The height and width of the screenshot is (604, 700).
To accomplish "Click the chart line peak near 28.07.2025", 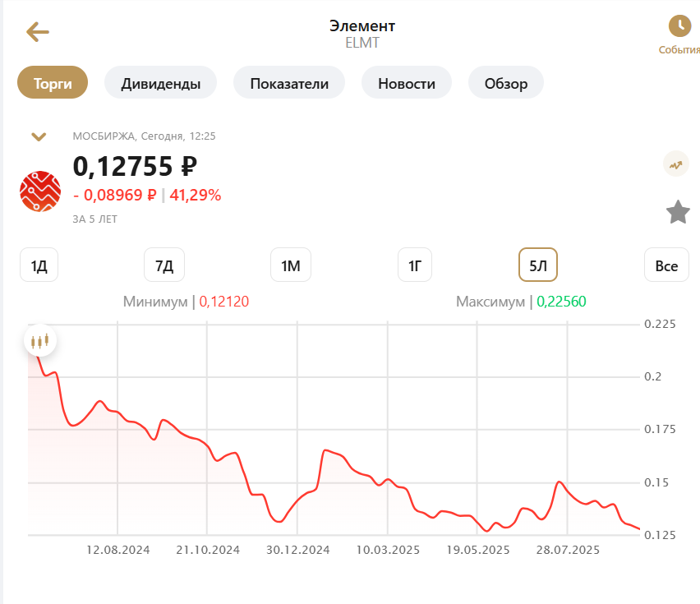I will click(559, 482).
